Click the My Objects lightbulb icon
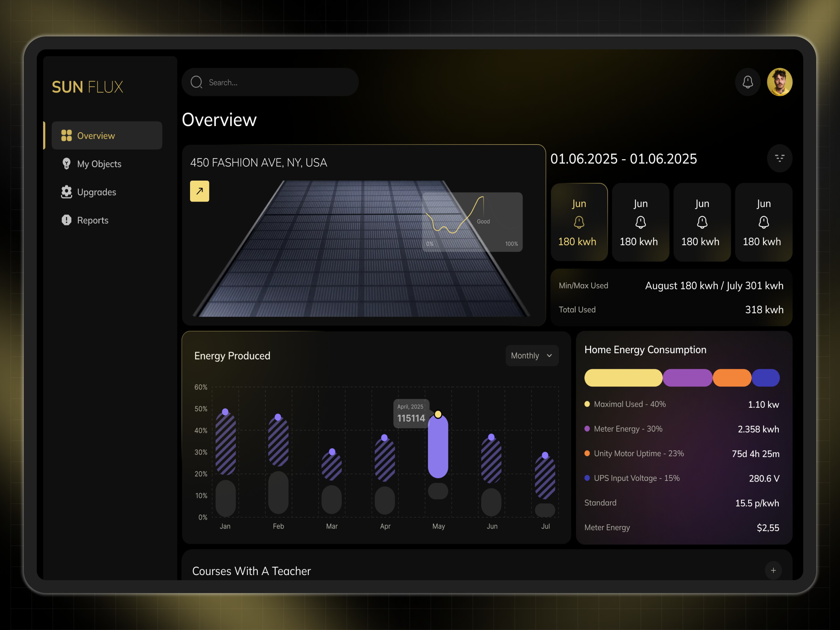 tap(66, 163)
